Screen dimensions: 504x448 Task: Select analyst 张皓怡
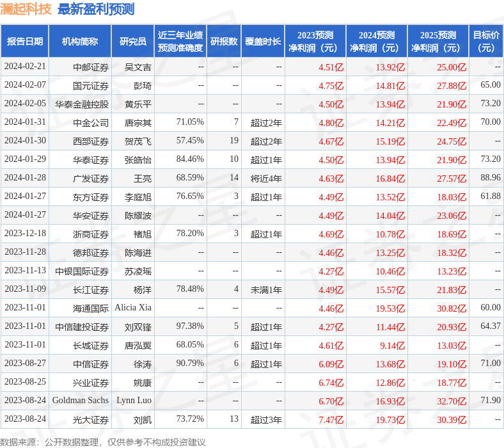138,160
